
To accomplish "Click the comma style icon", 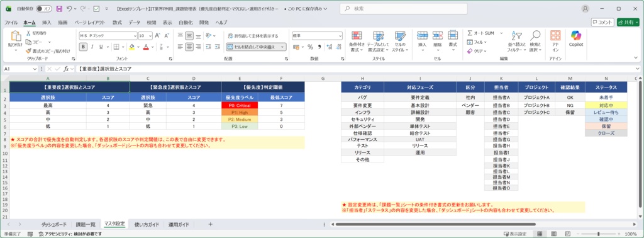I will [319, 47].
